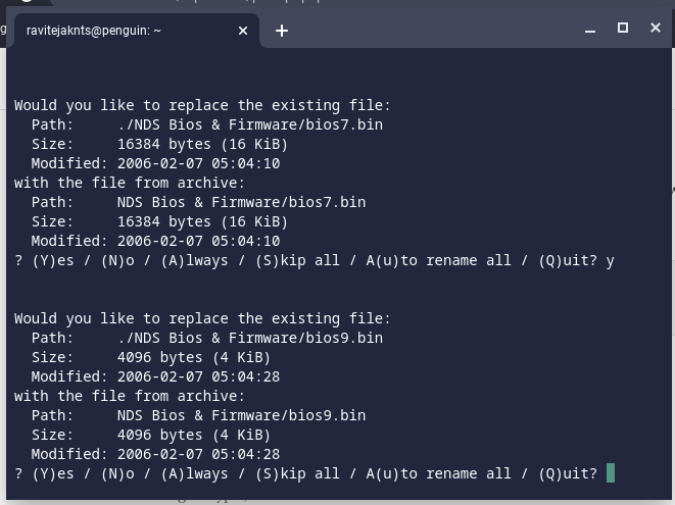This screenshot has width=675, height=505.
Task: Close the ravitejaknts@penguin tab
Action: tap(243, 31)
